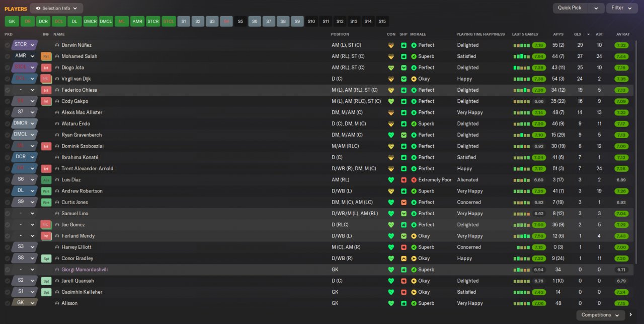Screen dimensions: 644x324
Task: Click Luis Díaz's red sharpness icon
Action: pos(404,180)
